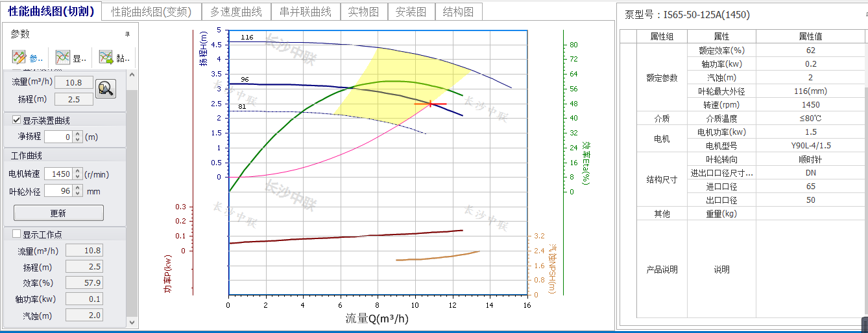Click the 参 toolbar icon in parameters panel
Screen dimensions: 868x333
click(x=28, y=58)
